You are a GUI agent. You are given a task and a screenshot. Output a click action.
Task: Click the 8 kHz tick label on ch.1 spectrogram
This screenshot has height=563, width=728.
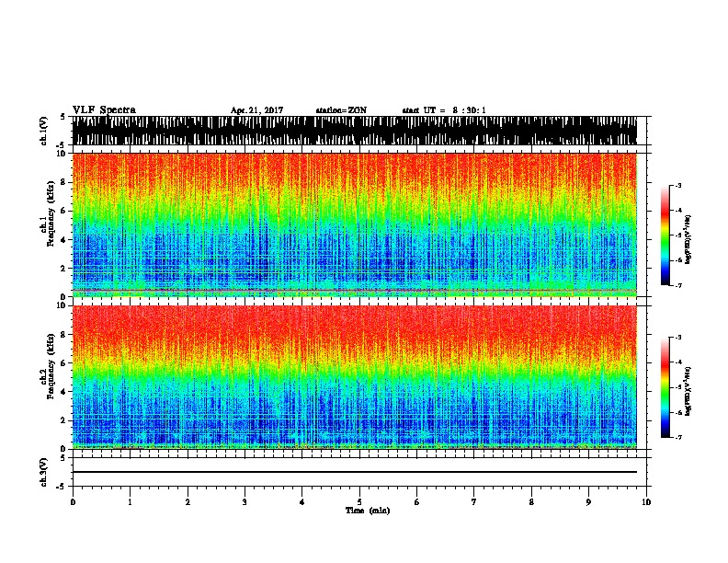64,182
